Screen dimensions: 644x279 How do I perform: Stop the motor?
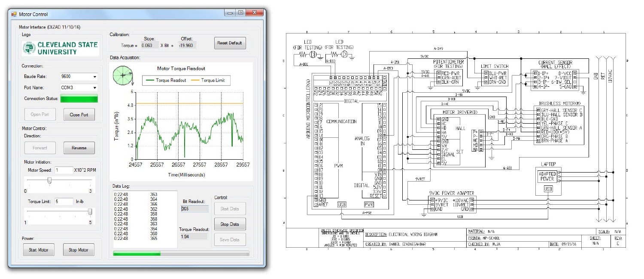[x=78, y=249]
